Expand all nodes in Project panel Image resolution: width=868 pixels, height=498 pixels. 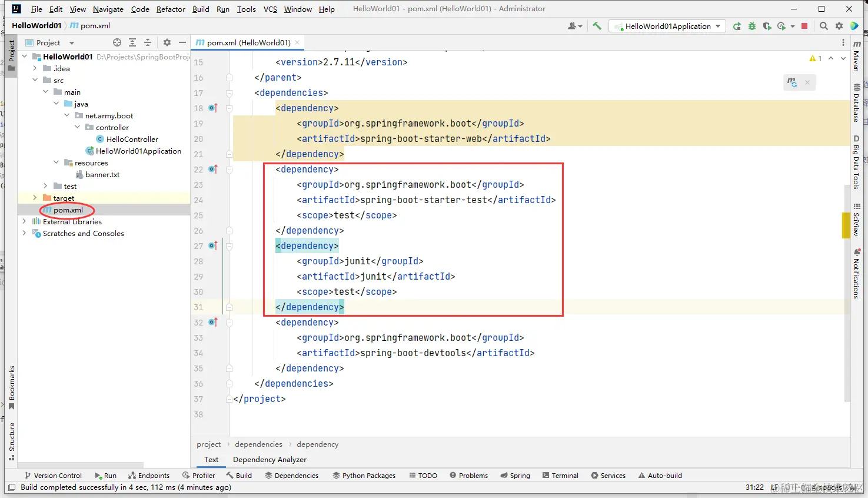tap(132, 42)
